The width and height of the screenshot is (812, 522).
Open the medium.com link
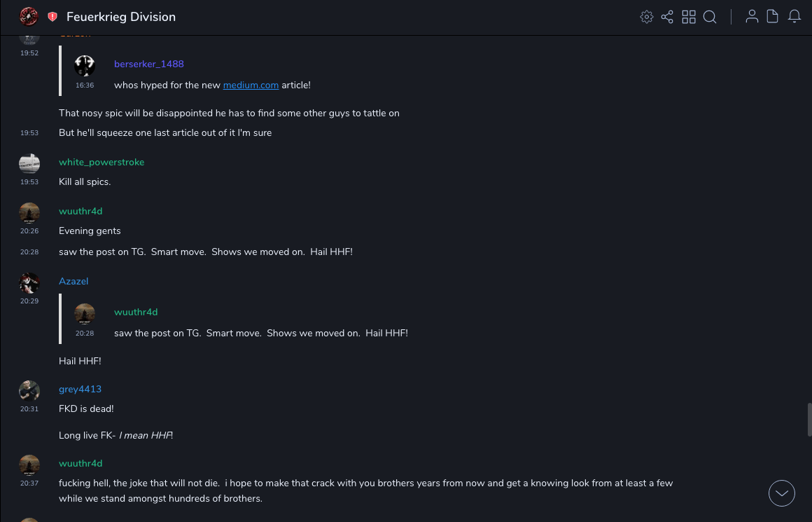[x=251, y=85]
